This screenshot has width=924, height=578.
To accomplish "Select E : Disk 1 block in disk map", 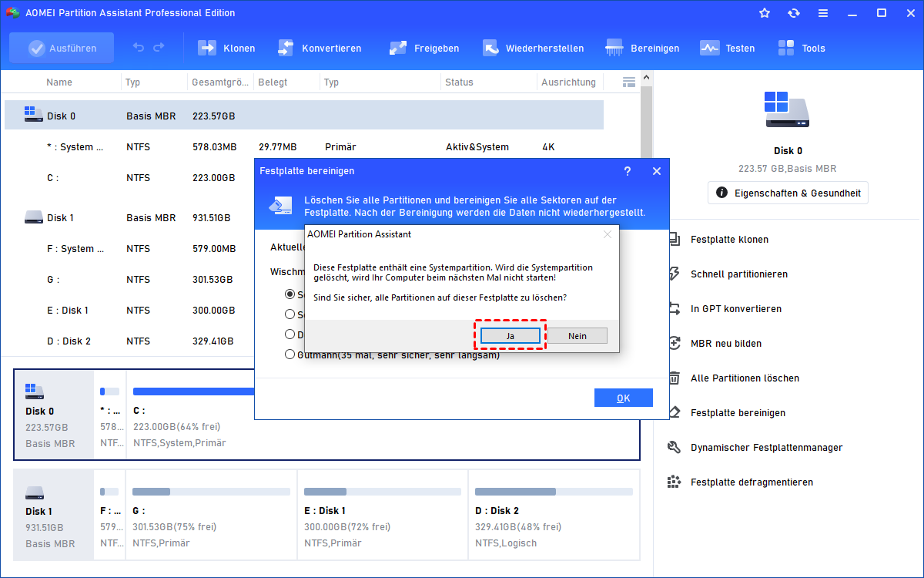I will point(383,515).
